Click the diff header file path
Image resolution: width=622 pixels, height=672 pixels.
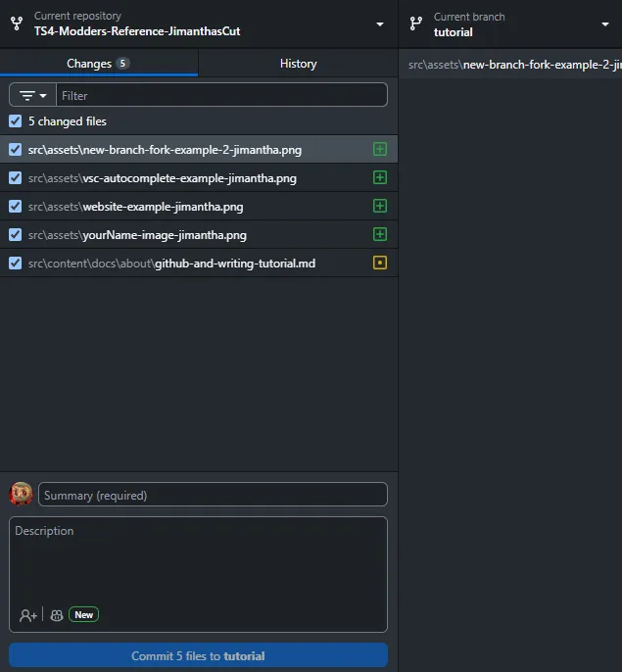click(515, 65)
